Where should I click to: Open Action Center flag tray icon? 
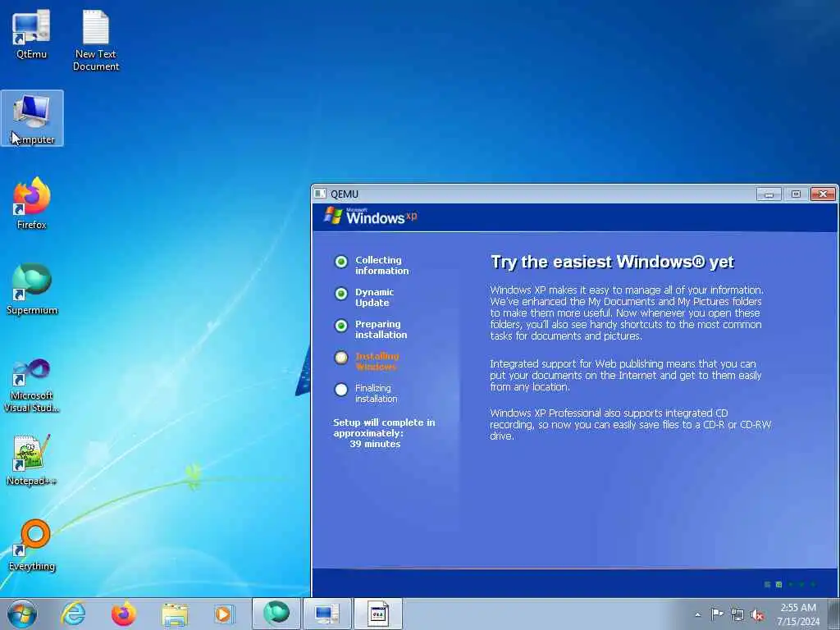(717, 614)
